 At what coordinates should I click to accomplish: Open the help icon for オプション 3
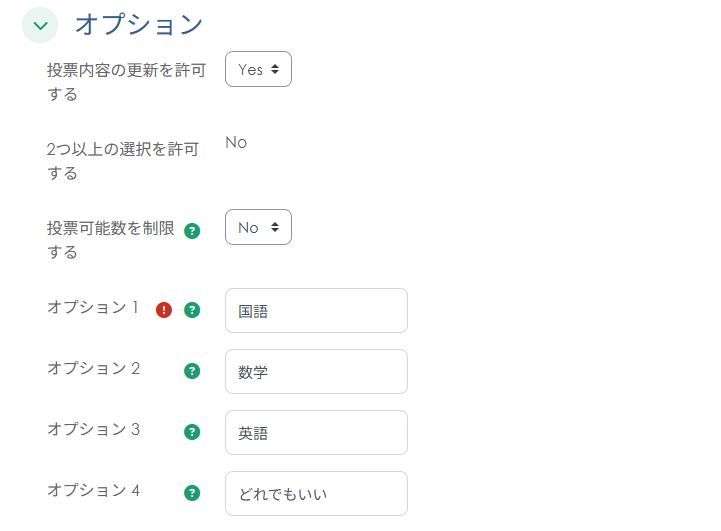tap(192, 432)
